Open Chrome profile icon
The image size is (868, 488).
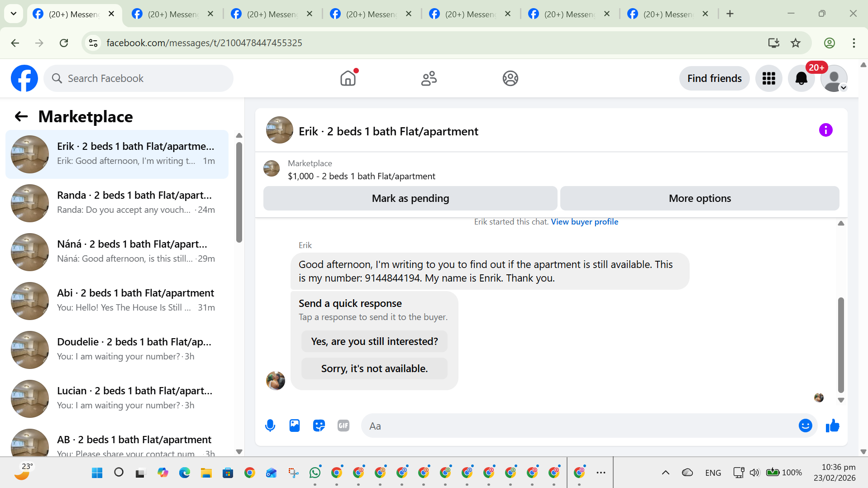(829, 43)
